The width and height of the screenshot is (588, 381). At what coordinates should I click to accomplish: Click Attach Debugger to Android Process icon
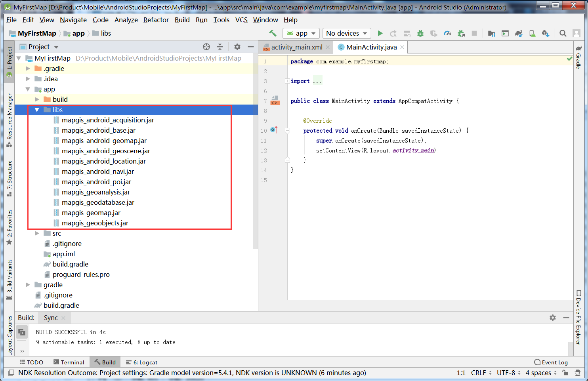click(461, 33)
